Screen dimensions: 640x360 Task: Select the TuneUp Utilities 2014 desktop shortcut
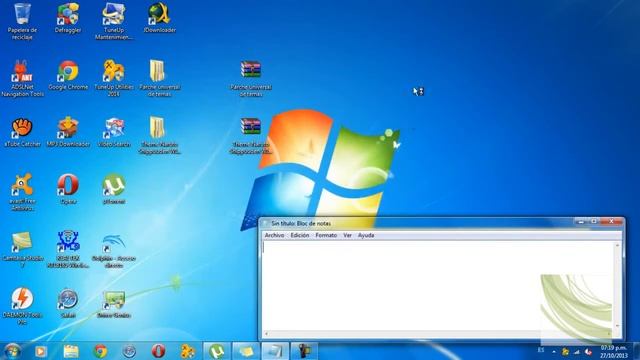(113, 78)
